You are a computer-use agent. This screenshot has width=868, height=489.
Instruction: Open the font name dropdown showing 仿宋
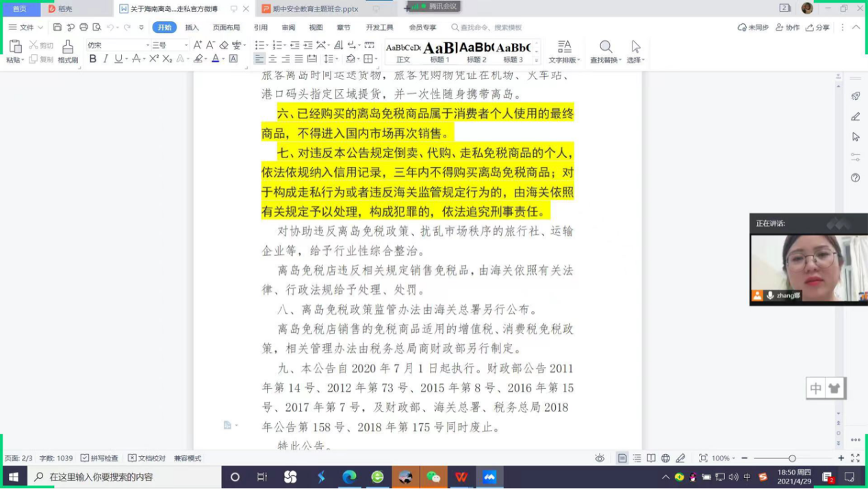coord(116,45)
